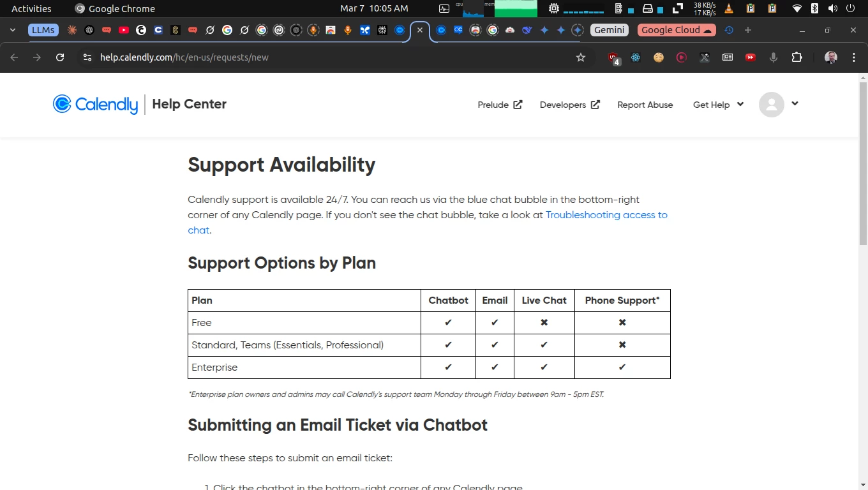The image size is (868, 490).
Task: Click the address bar URL
Action: pyautogui.click(x=184, y=57)
